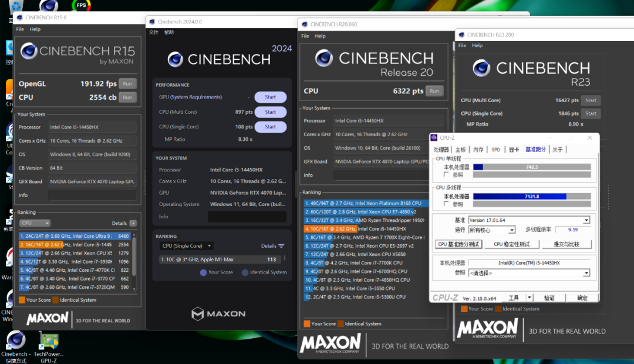Click the Details arrow in Cinebench R15 ranking

(x=133, y=223)
